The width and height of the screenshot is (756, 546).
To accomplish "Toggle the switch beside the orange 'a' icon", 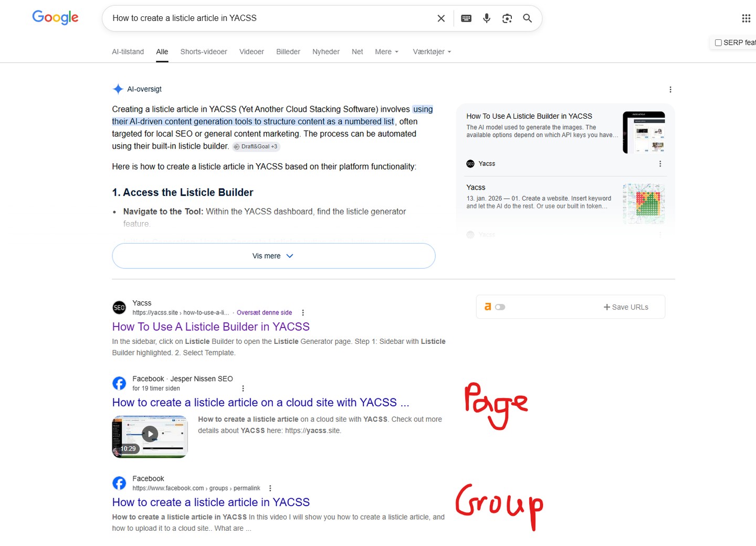I will (500, 307).
